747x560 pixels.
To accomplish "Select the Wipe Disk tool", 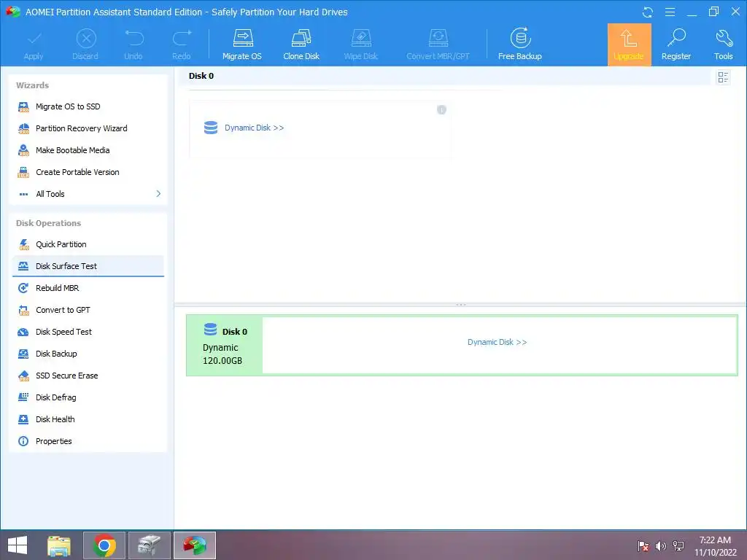I will point(360,44).
